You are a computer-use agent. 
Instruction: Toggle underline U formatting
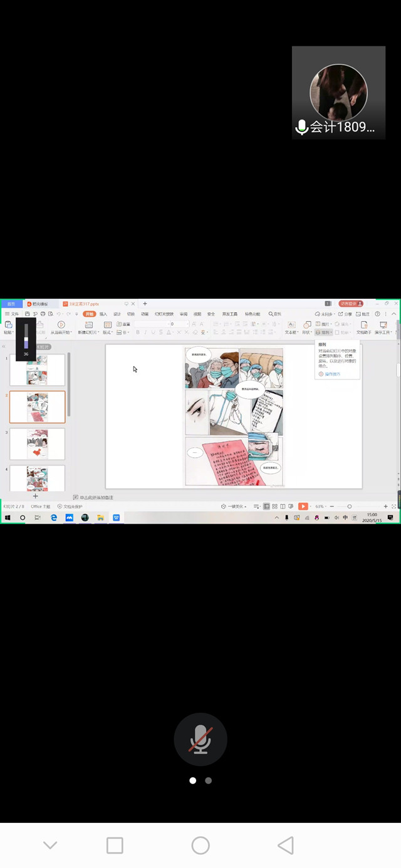click(x=153, y=333)
